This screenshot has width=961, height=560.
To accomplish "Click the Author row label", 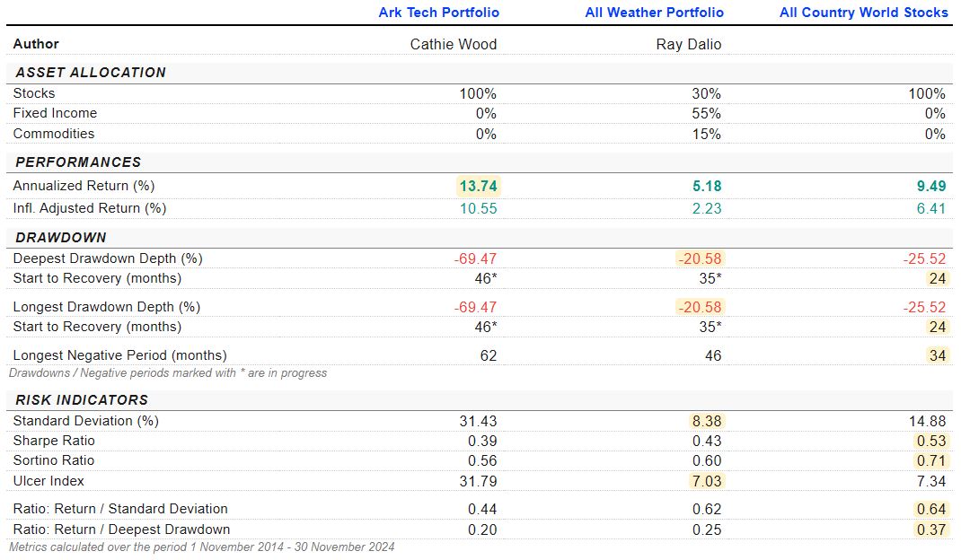I will tap(36, 44).
